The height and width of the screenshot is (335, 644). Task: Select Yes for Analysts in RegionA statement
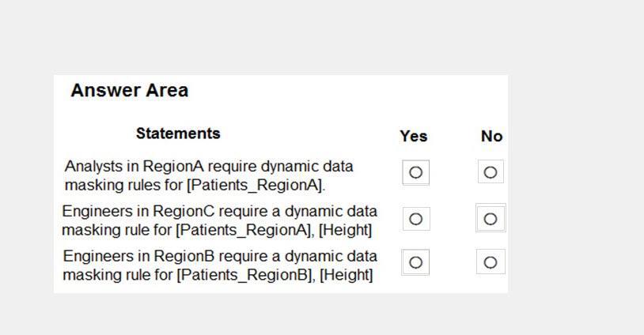(x=415, y=172)
